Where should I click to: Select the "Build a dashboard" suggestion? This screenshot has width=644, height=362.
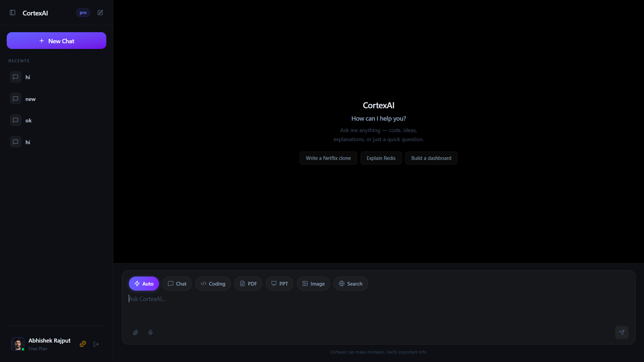tap(431, 158)
